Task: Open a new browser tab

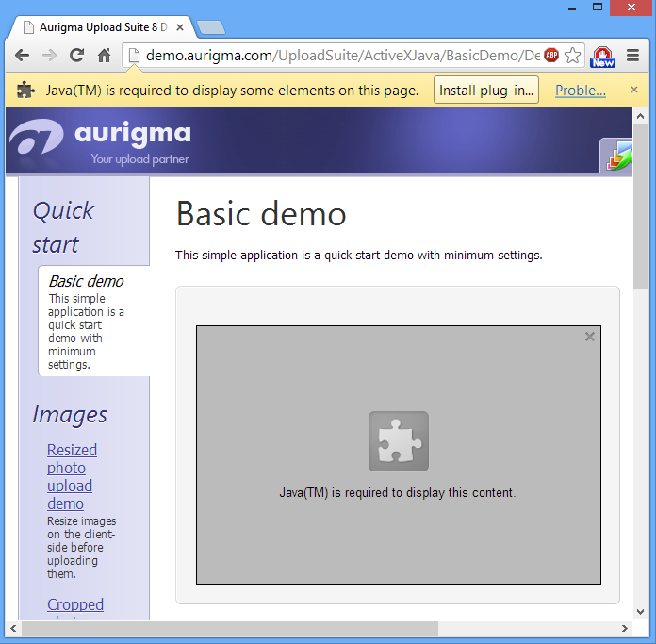Action: point(211,27)
